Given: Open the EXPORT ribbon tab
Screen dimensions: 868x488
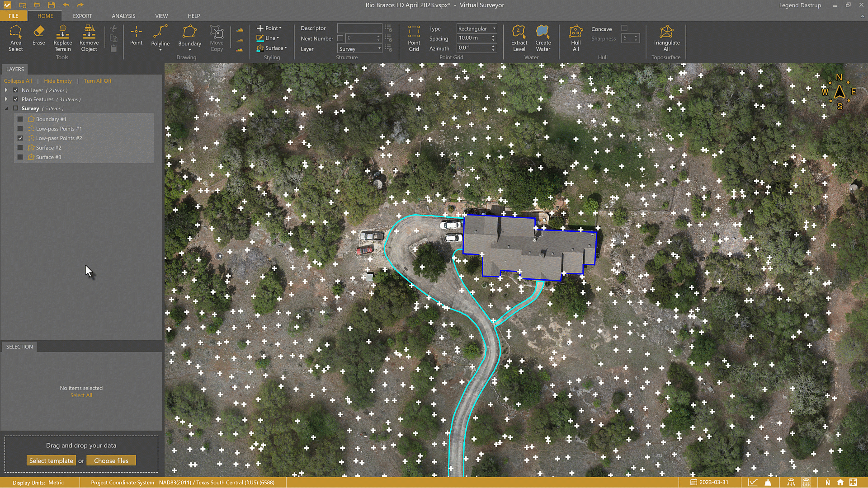Looking at the screenshot, I should tap(82, 16).
